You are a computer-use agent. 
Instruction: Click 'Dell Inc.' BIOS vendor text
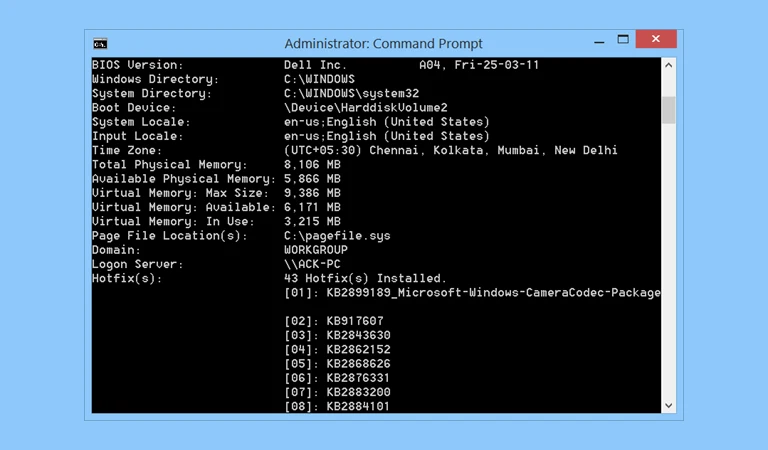[315, 65]
